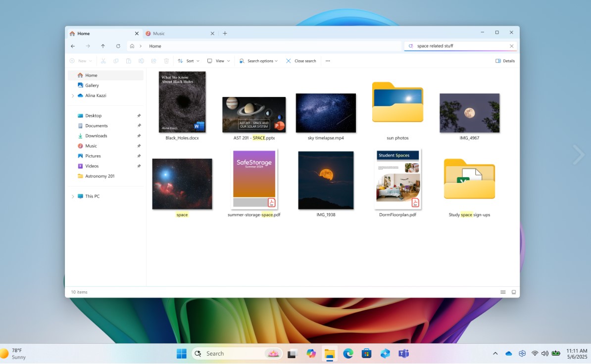Open the Windows Start menu
Screen dimensions: 591x364
pos(182,354)
